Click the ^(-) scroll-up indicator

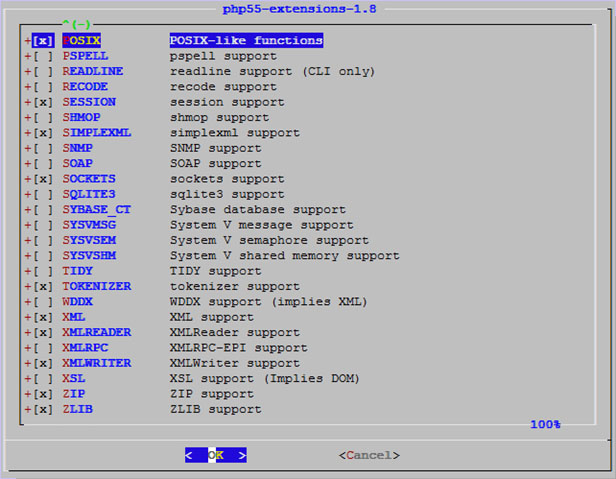point(77,24)
